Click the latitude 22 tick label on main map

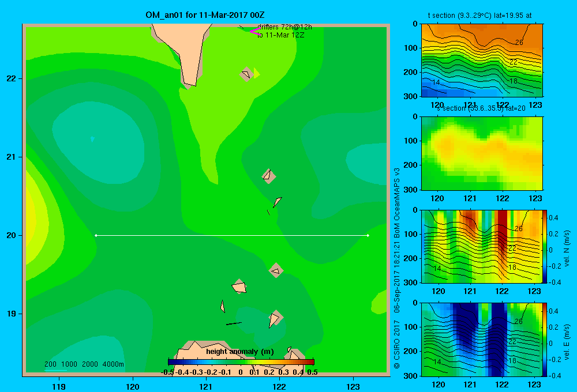click(x=12, y=78)
